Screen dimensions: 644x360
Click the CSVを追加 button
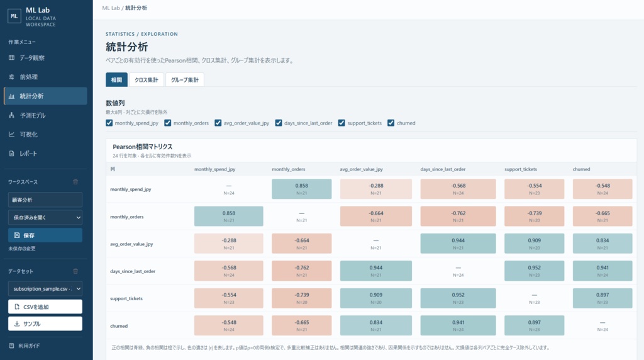tap(45, 307)
